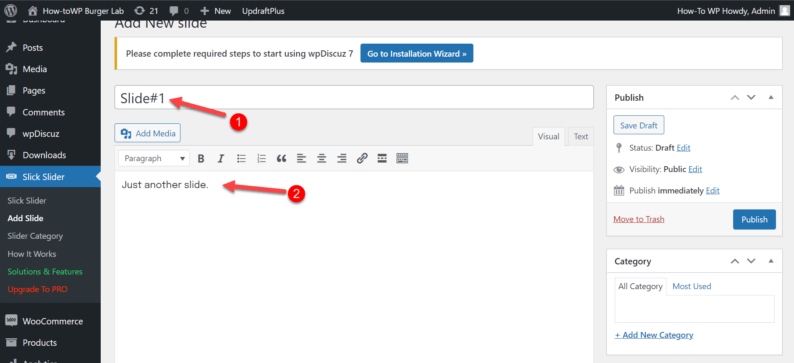Move Category panel up

pyautogui.click(x=735, y=261)
